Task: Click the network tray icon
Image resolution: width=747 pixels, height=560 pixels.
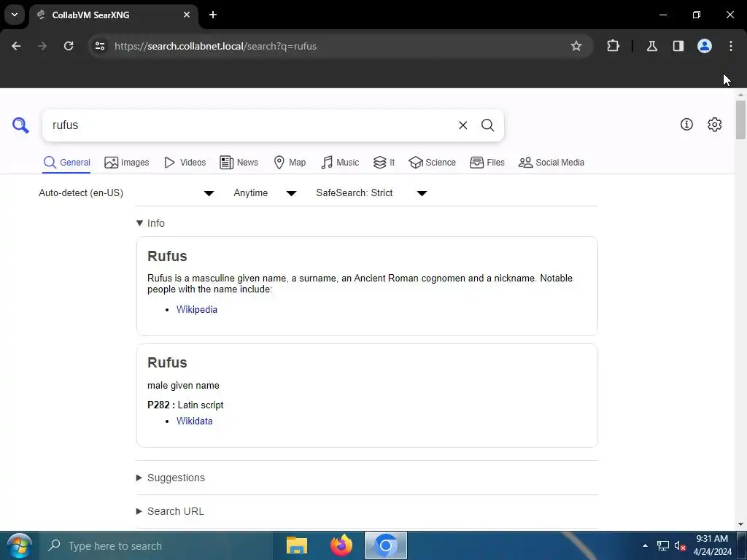Action: pos(662,545)
